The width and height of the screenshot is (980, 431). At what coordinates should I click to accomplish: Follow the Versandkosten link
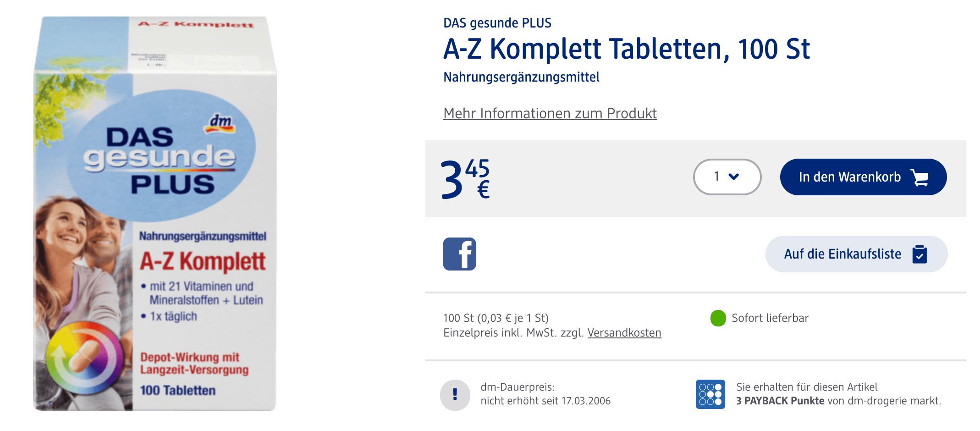pyautogui.click(x=624, y=333)
